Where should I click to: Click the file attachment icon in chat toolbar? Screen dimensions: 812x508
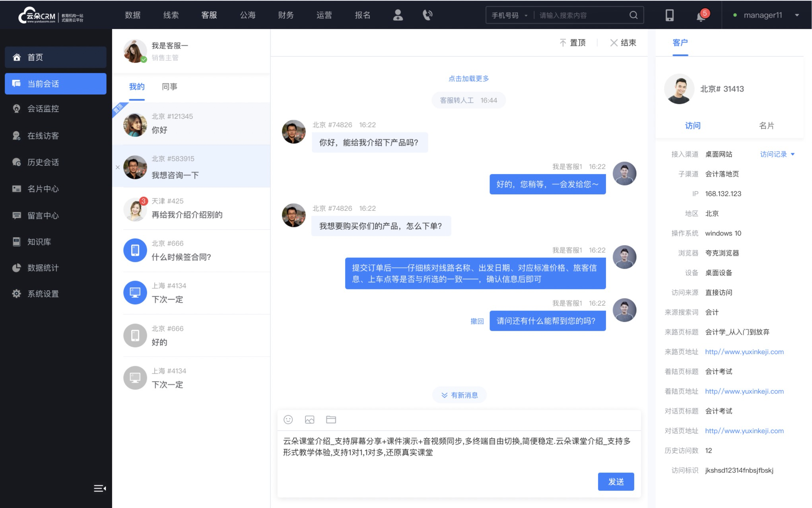tap(331, 420)
